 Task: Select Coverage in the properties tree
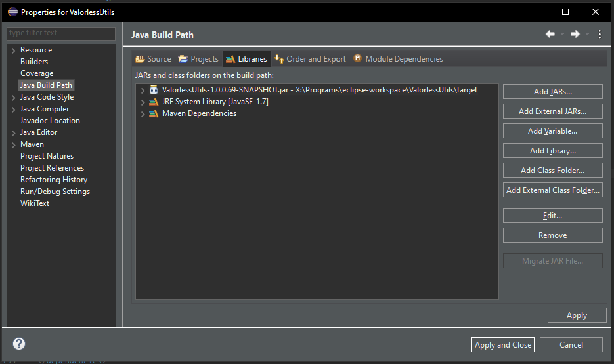[x=37, y=73]
